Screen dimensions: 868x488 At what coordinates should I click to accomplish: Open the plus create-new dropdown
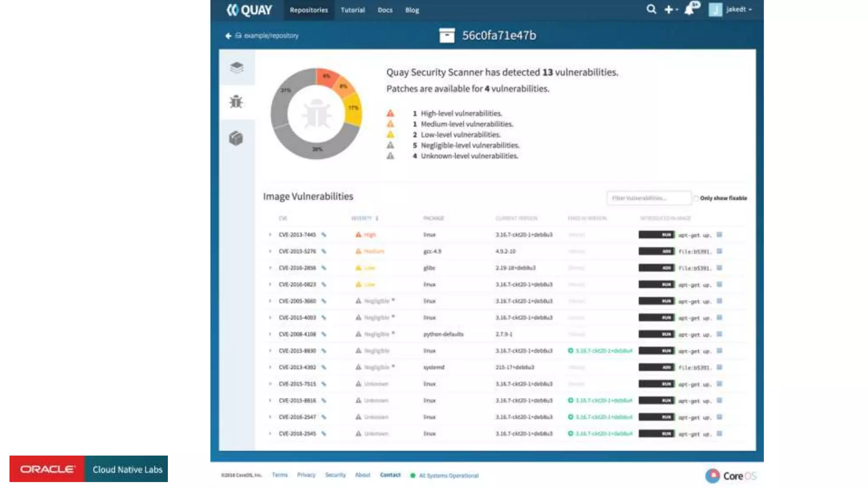point(670,9)
